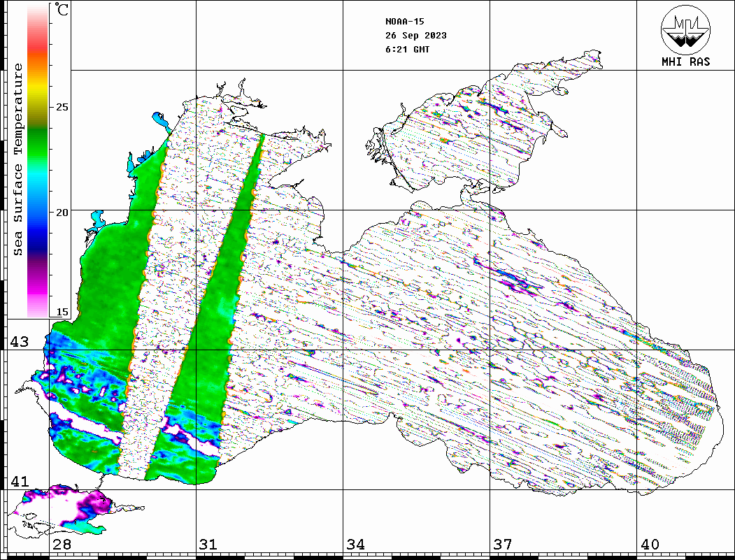Click the °C unit label on legend
This screenshot has height=560, width=735.
(x=62, y=9)
